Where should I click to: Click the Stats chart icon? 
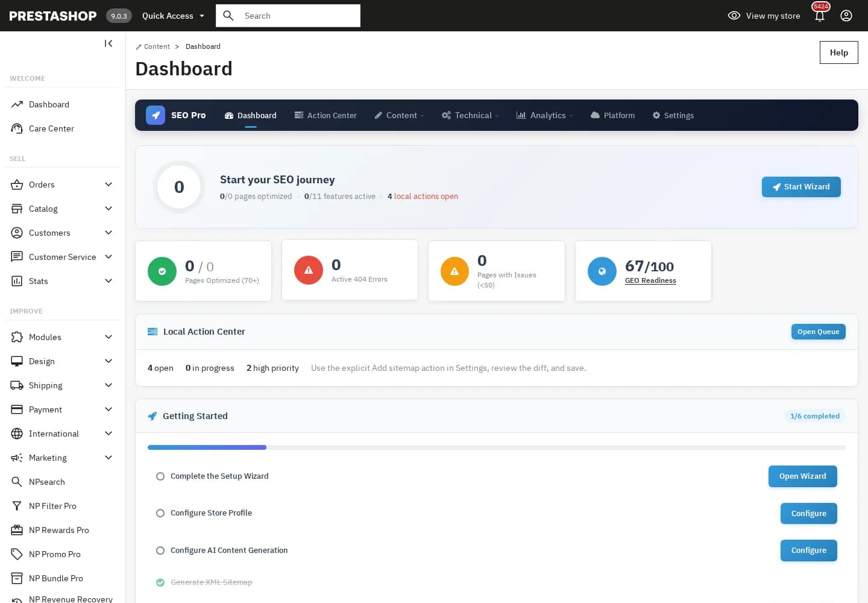pos(17,281)
